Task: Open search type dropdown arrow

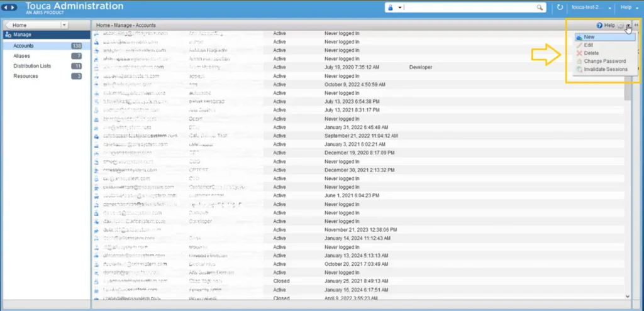Action: (x=399, y=8)
